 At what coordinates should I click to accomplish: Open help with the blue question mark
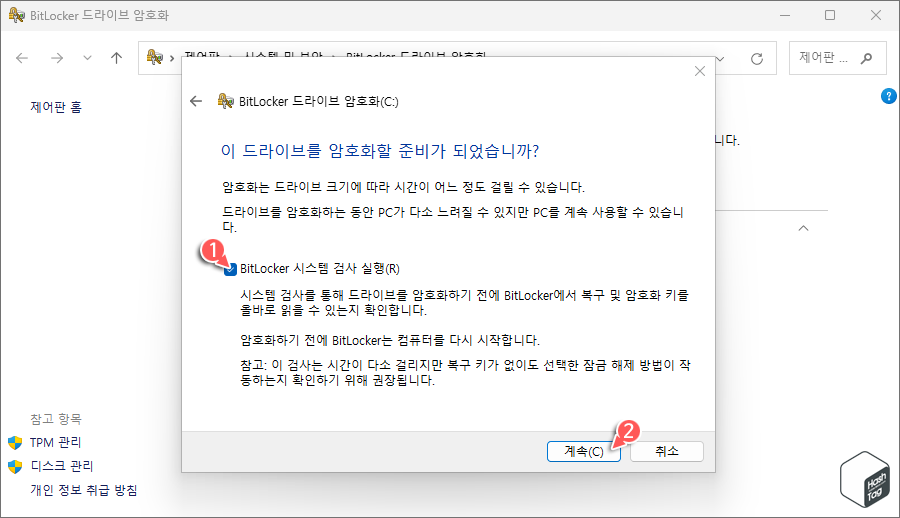pos(889,96)
